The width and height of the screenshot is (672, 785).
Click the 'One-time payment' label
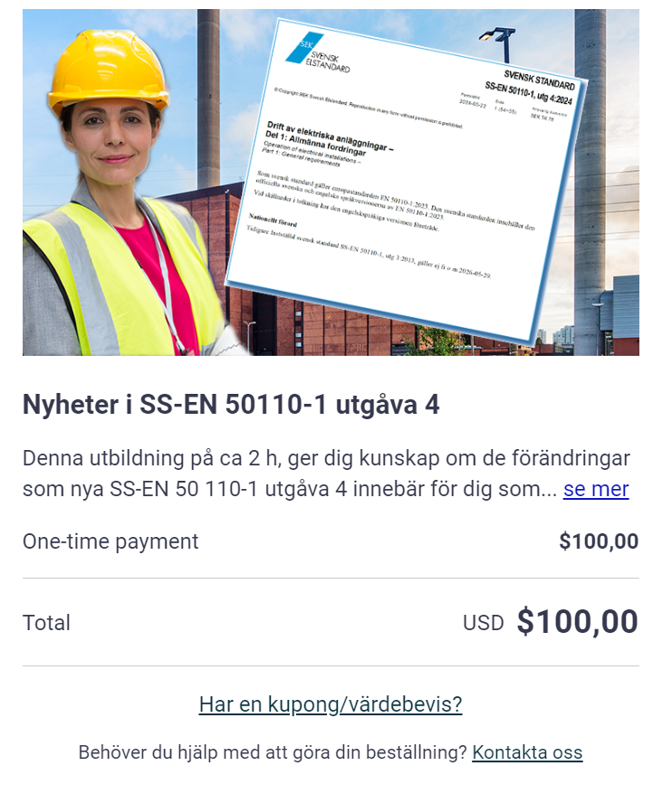pos(110,541)
